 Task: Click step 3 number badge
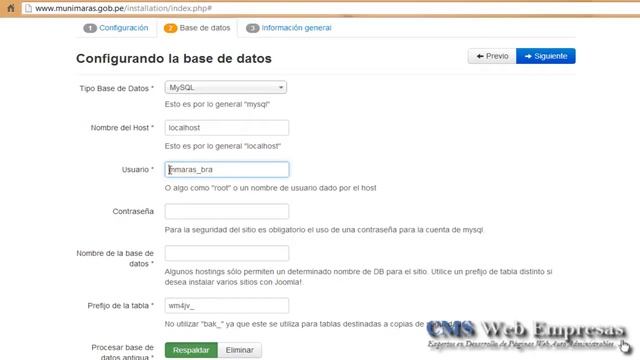252,28
